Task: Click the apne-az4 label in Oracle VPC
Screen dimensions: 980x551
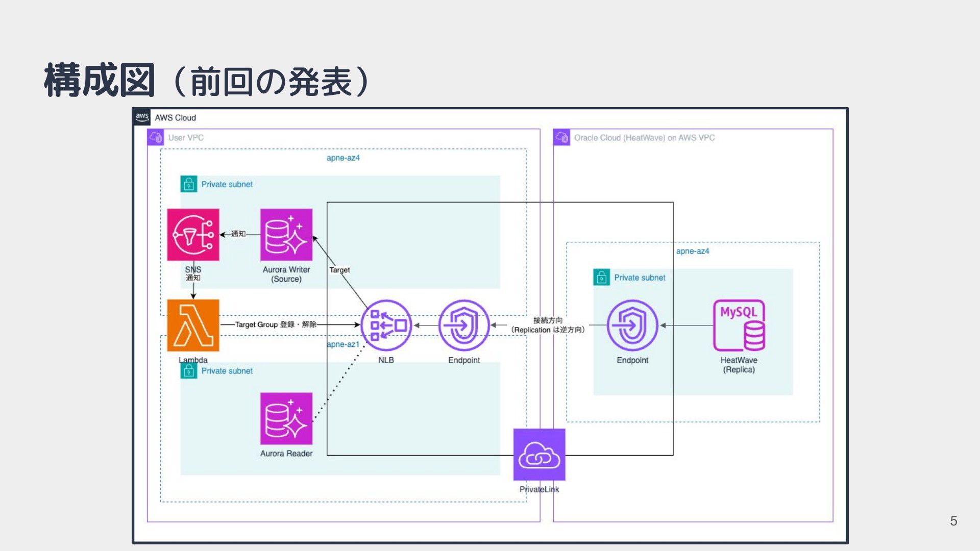Action: (693, 251)
